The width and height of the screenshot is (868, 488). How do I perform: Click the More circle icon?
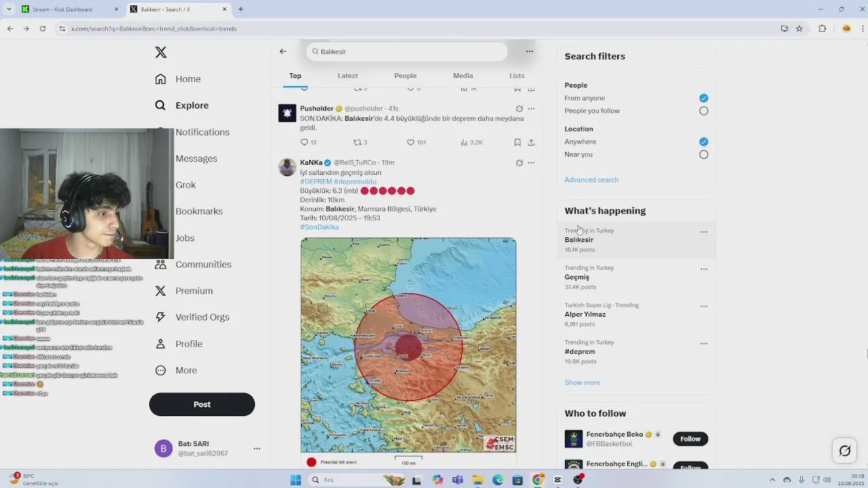click(161, 370)
